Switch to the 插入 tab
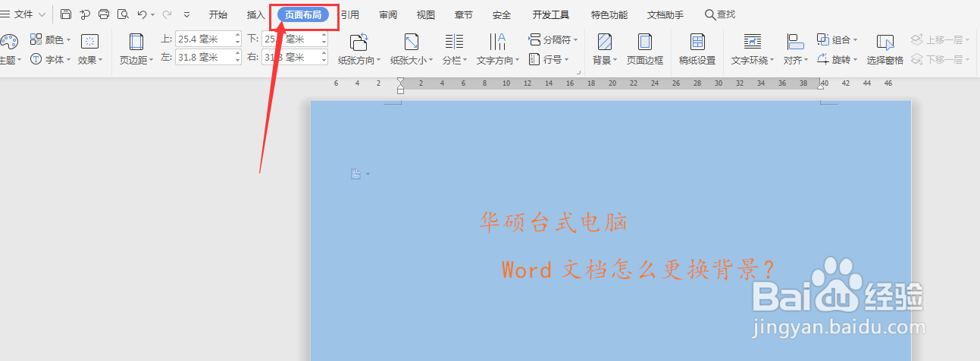Viewport: 980px width, 361px height. (x=256, y=14)
